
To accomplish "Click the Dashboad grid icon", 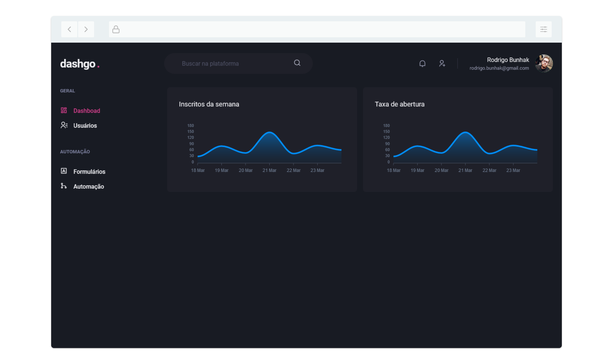I will coord(64,110).
